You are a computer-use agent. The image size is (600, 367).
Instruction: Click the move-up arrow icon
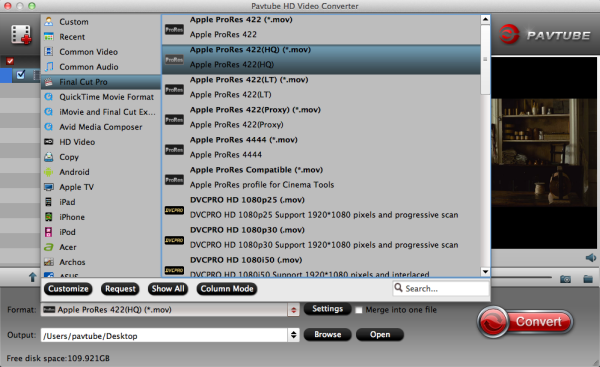33,277
